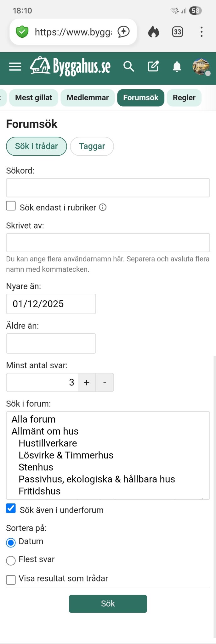This screenshot has width=216, height=644.
Task: Open the hamburger navigation menu
Action: click(x=15, y=67)
